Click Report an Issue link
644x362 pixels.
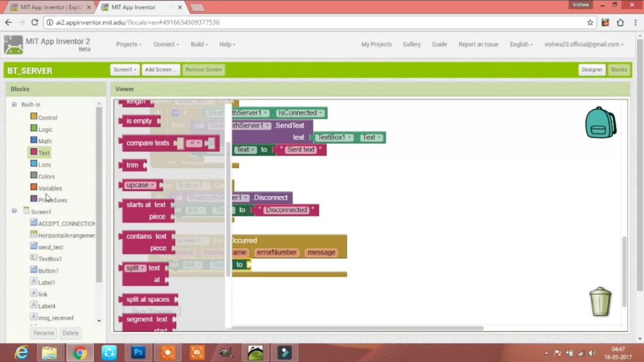pyautogui.click(x=478, y=45)
